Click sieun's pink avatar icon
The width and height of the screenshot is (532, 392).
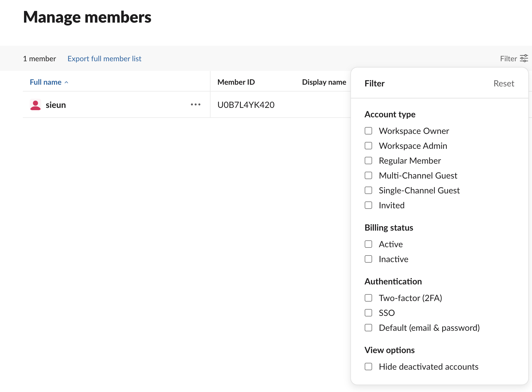tap(35, 105)
